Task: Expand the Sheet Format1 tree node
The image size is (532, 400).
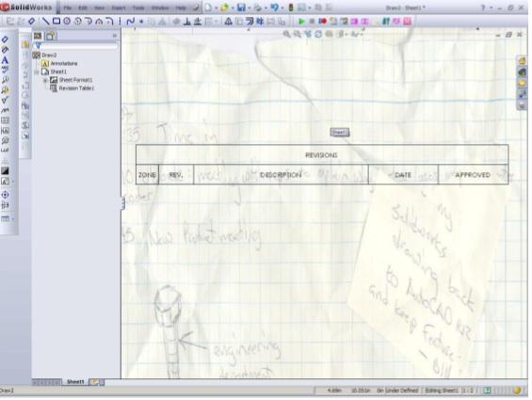Action: coord(45,80)
